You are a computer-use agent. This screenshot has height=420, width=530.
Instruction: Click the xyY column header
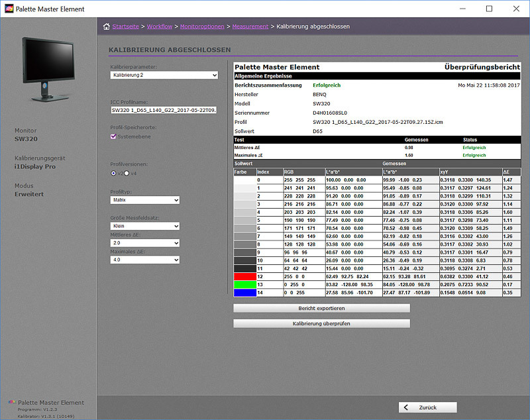pyautogui.click(x=470, y=172)
